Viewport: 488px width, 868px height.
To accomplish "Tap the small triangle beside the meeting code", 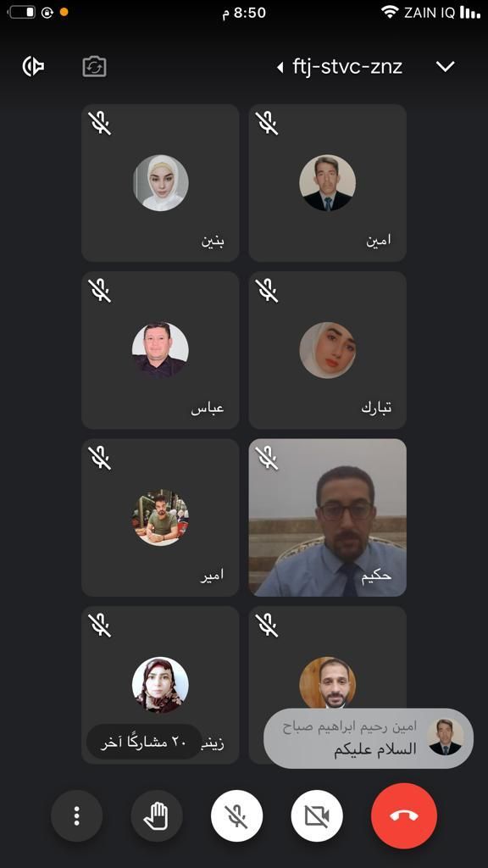I will point(280,68).
